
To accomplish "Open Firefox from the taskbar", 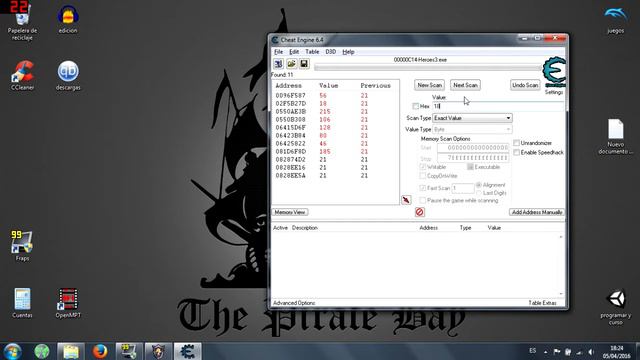I will coord(100,351).
